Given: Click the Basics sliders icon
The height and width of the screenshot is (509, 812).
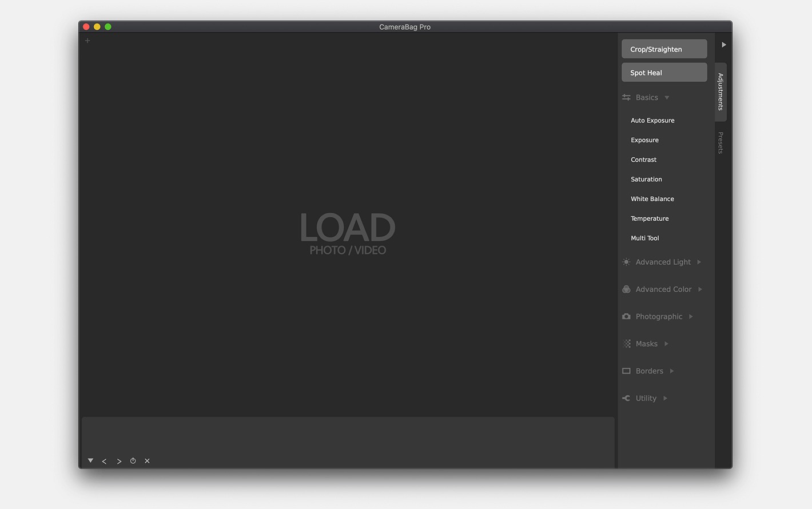Looking at the screenshot, I should tap(626, 97).
